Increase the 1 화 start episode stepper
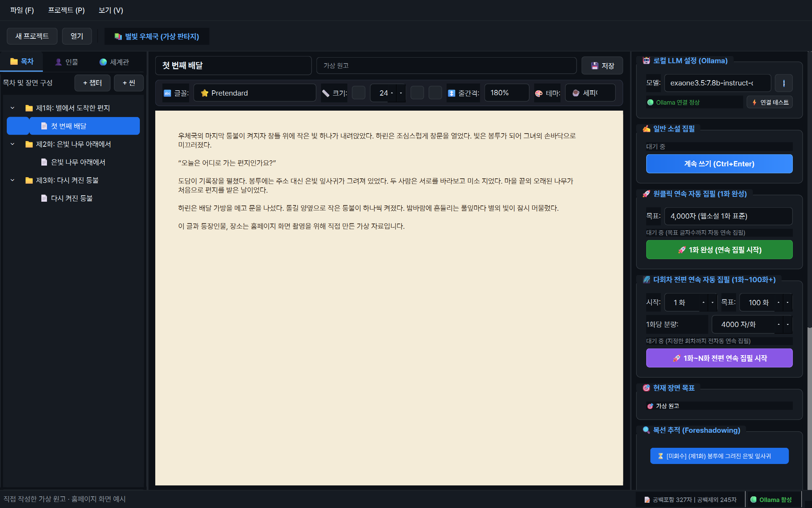The image size is (812, 508). (703, 303)
